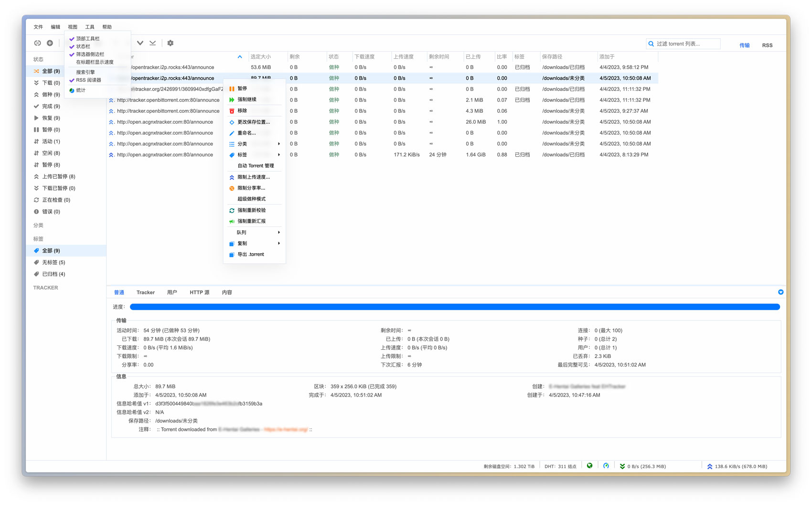Switch to the Tracker tab
Screen dimensions: 812x505
coord(145,292)
